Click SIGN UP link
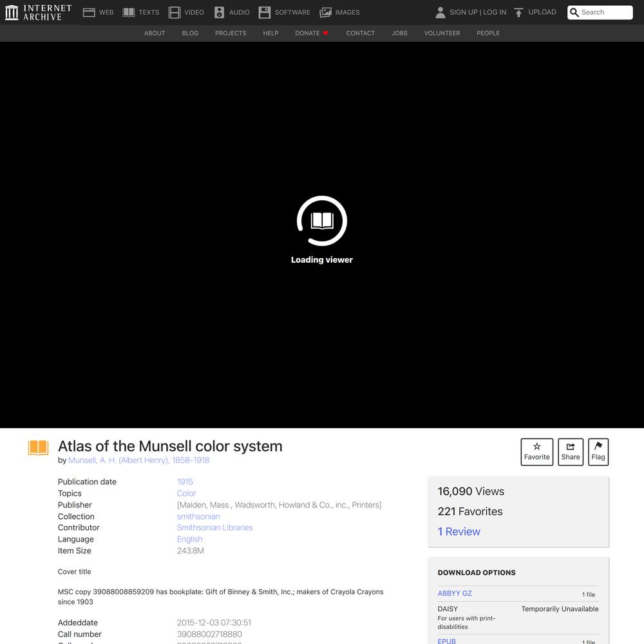 click(464, 12)
